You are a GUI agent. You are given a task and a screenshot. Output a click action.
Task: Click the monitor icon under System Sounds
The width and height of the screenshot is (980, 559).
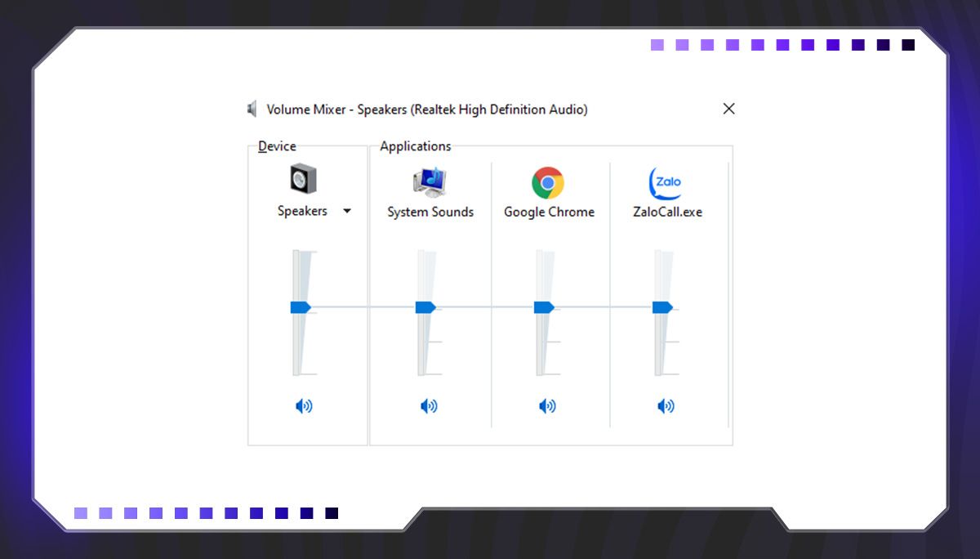tap(430, 181)
